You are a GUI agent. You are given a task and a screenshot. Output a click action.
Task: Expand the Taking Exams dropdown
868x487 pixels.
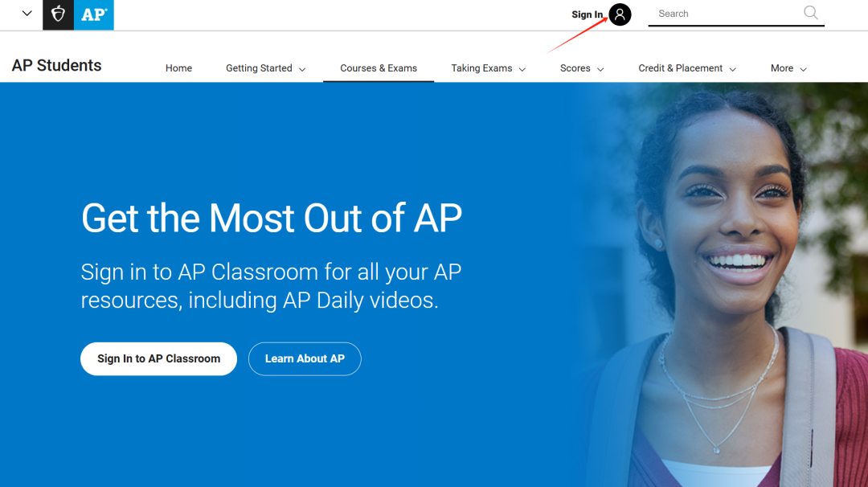[x=489, y=68]
